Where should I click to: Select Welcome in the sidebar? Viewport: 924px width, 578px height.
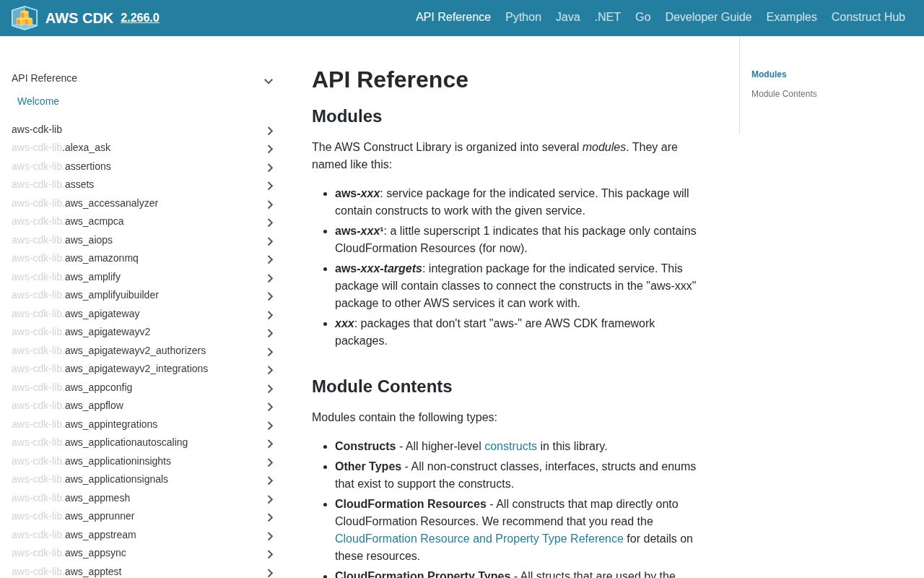38,101
